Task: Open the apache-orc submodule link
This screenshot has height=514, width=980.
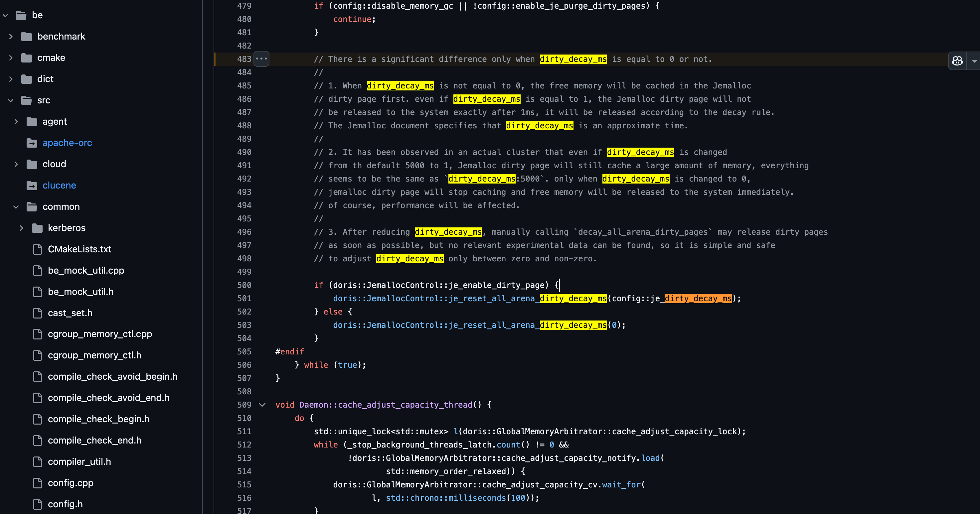Action: (67, 143)
